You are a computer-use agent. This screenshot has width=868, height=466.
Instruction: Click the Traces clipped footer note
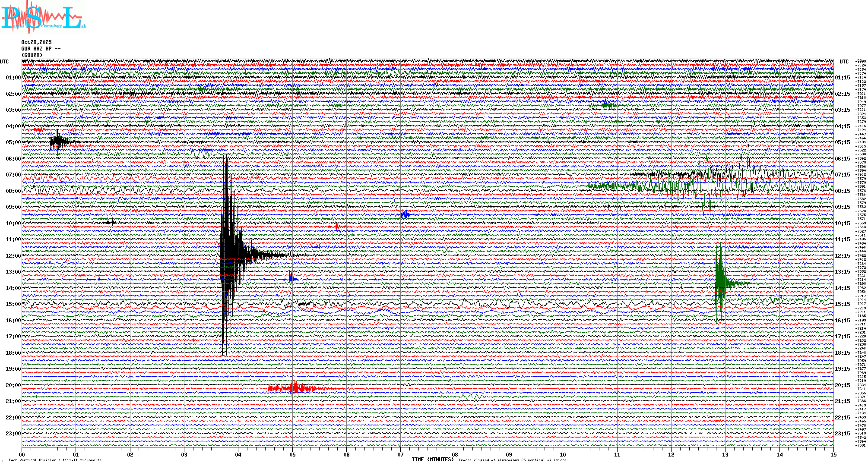[512, 460]
